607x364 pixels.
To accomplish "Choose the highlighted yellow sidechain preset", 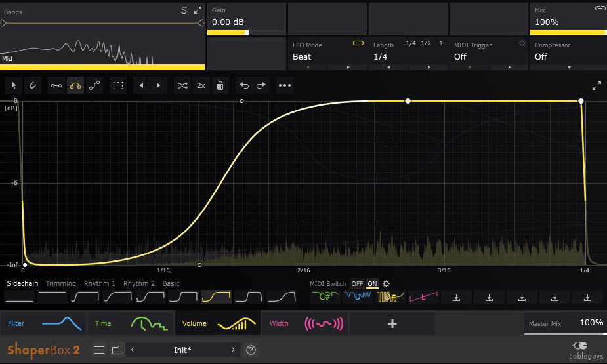I will 216,296.
